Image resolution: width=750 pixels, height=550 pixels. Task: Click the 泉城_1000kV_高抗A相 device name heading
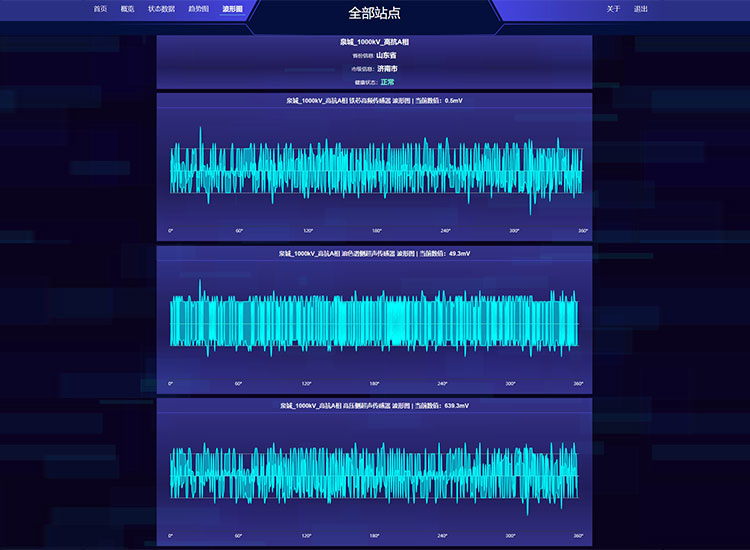click(x=374, y=42)
